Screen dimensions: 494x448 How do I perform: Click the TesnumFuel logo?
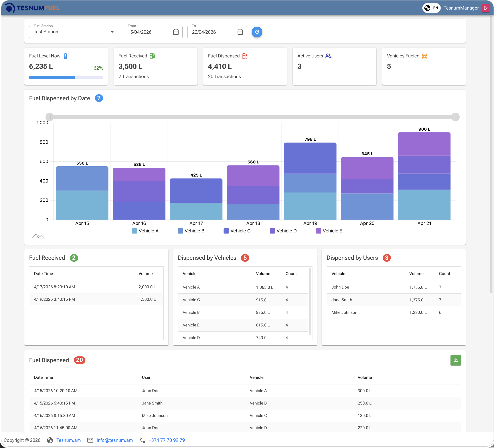coord(33,8)
